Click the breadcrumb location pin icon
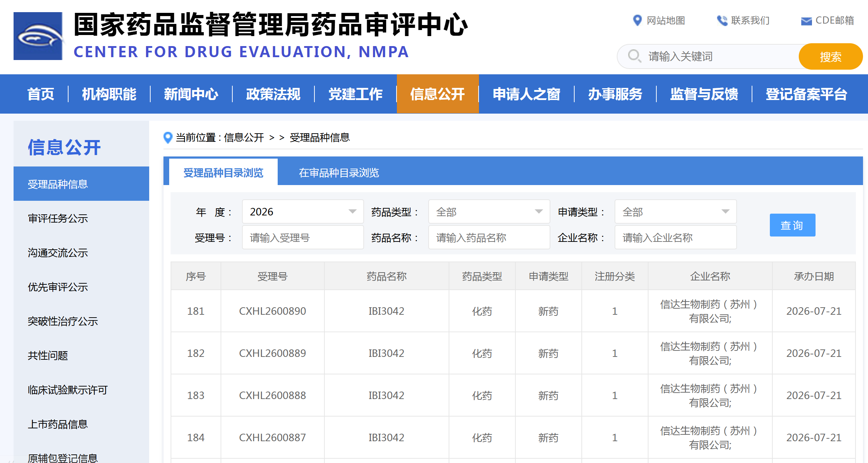The image size is (868, 463). click(x=168, y=138)
